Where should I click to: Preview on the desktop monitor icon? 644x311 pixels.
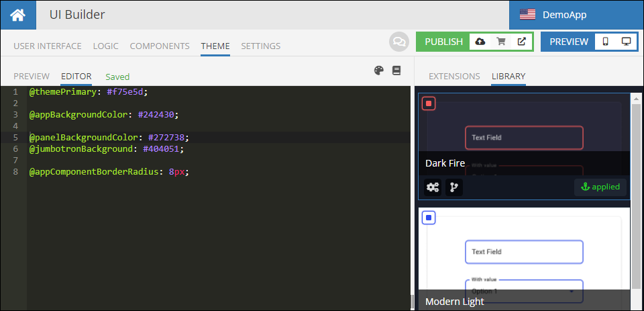pos(626,42)
